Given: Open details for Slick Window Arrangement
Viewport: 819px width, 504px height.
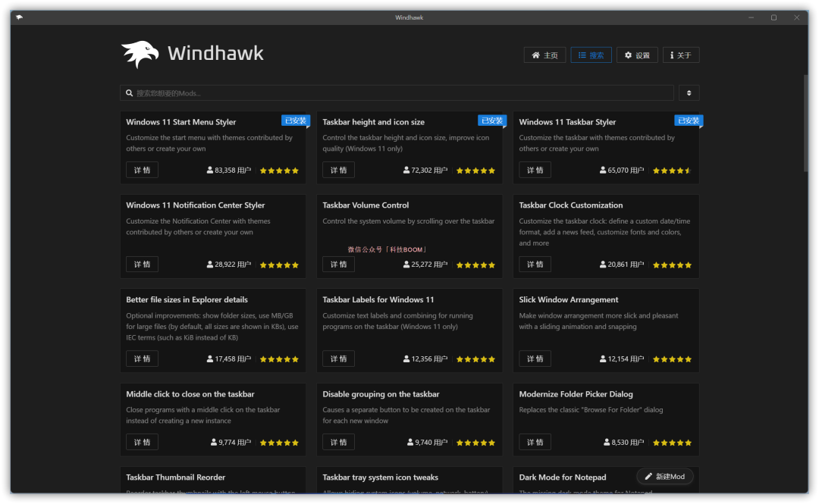Looking at the screenshot, I should pyautogui.click(x=535, y=358).
